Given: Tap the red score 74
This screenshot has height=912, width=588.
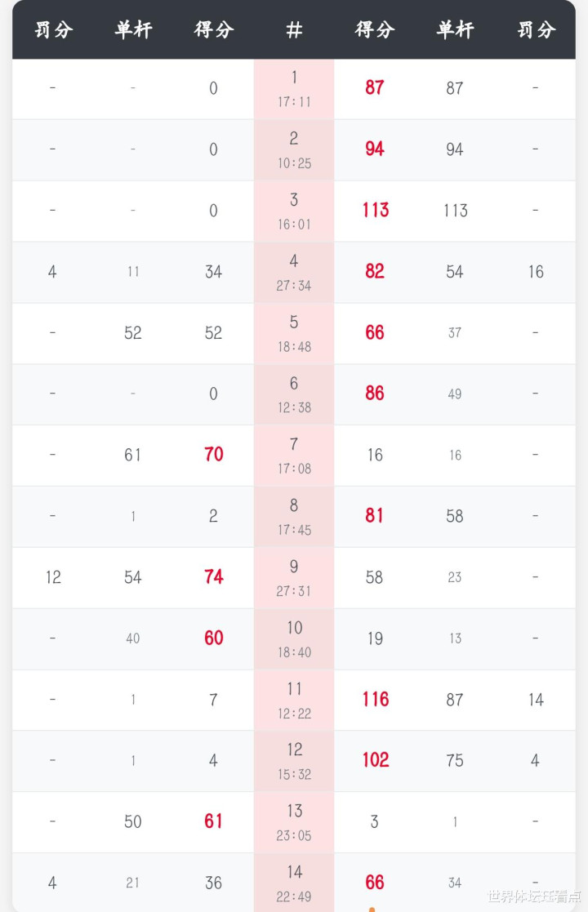Looking at the screenshot, I should point(214,577).
